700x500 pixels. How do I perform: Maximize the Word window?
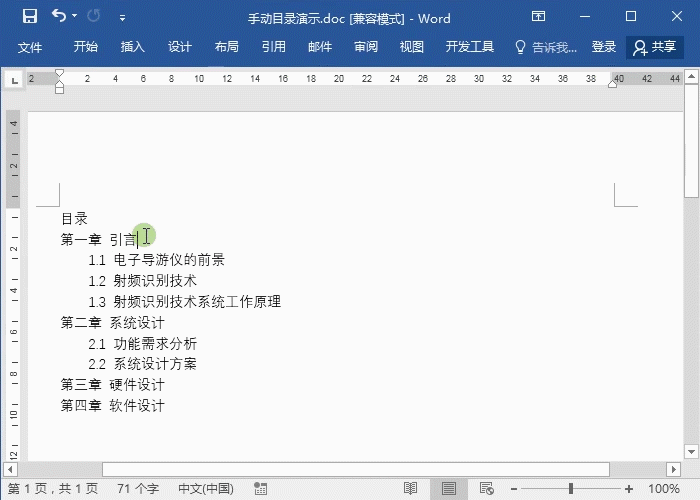point(631,17)
